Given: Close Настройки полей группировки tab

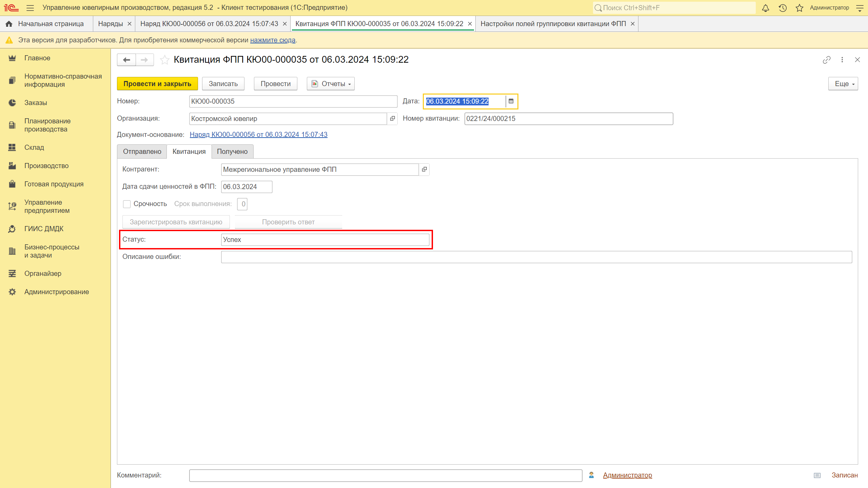Looking at the screenshot, I should click(633, 24).
